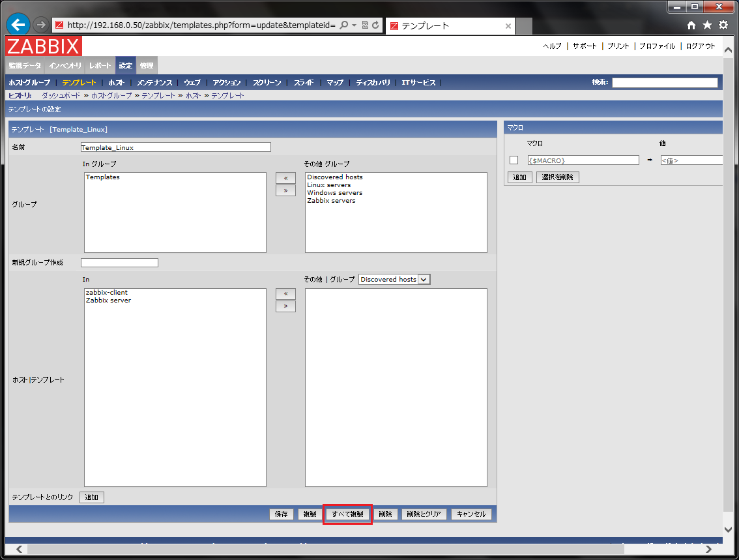Click the address bar search magnifier icon
This screenshot has width=739, height=560.
tap(344, 25)
